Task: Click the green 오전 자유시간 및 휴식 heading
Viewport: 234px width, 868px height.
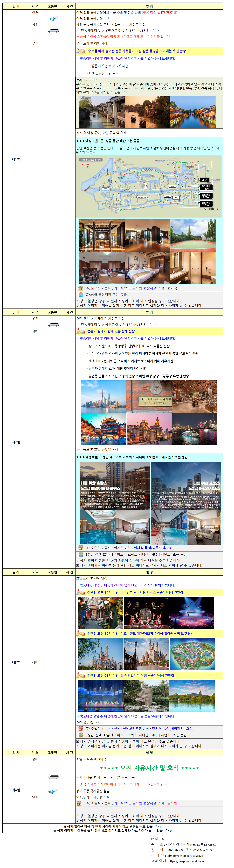Action: [149, 768]
